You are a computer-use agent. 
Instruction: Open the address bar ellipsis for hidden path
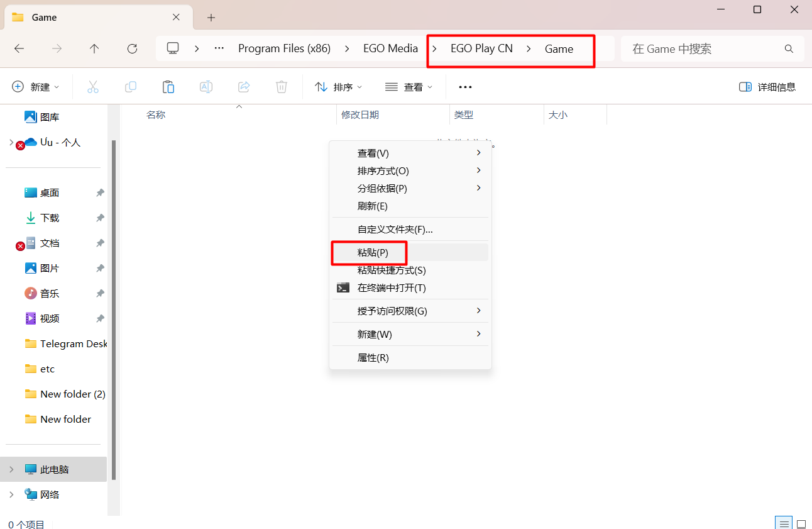coord(219,48)
